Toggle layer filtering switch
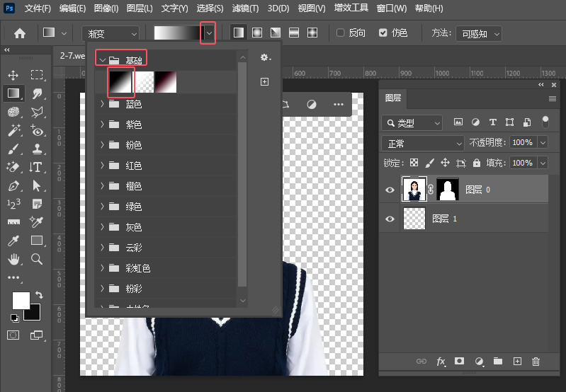The image size is (566, 392). pyautogui.click(x=545, y=122)
